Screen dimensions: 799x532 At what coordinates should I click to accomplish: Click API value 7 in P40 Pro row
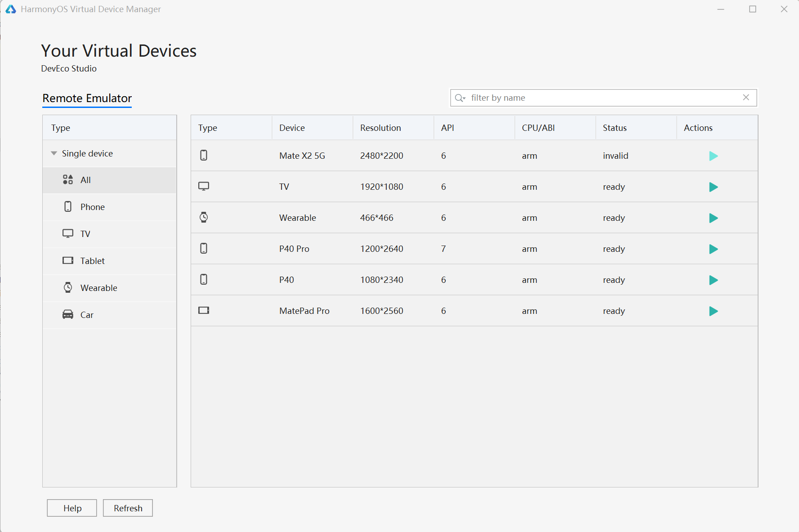[443, 249]
